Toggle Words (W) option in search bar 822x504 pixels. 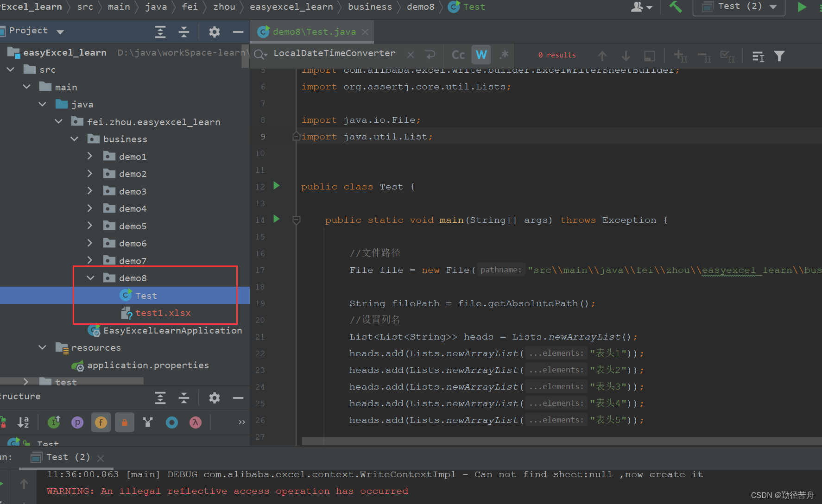[481, 55]
